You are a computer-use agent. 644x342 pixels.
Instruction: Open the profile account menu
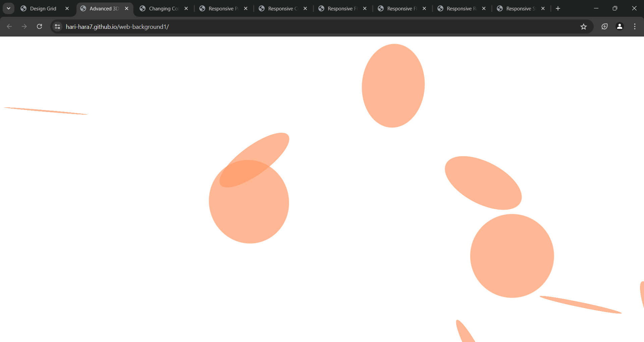(620, 26)
